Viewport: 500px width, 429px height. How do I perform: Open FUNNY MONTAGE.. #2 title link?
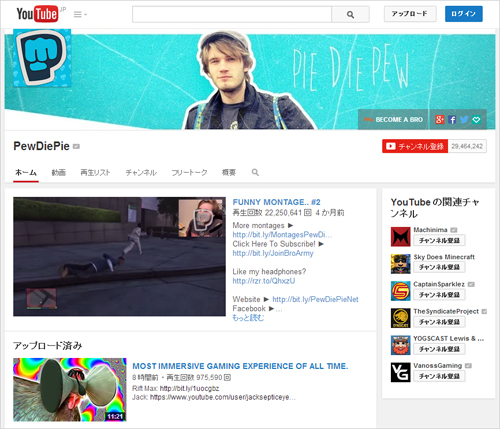coord(276,202)
